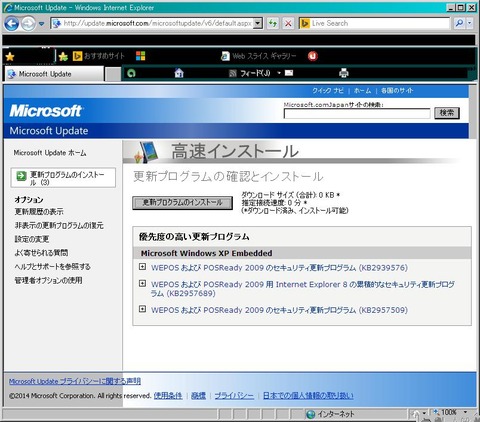Open the 更新履歴の表示 link
This screenshot has height=422, width=480.
(x=39, y=212)
